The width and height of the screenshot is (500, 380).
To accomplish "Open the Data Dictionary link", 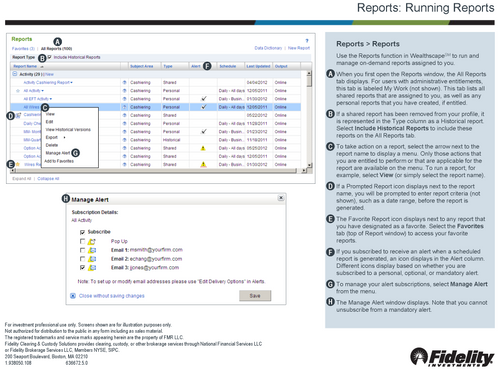I will tap(268, 48).
